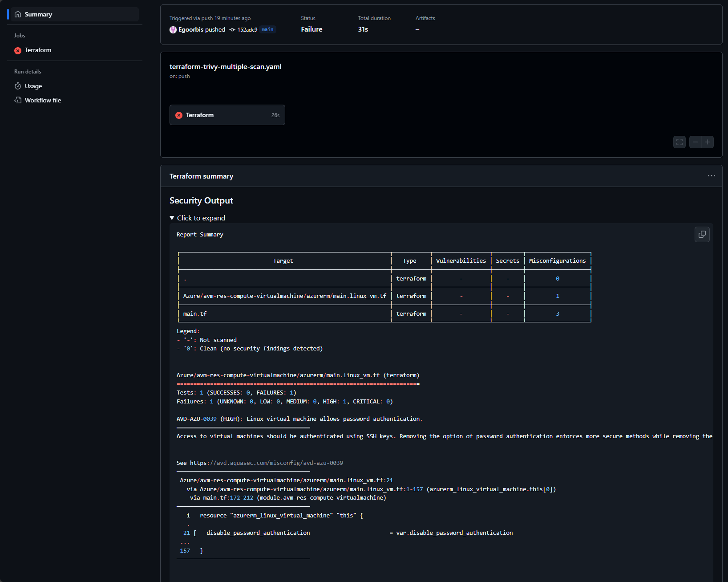Image resolution: width=728 pixels, height=582 pixels.
Task: Select the Terraform job in sidebar
Action: [38, 50]
